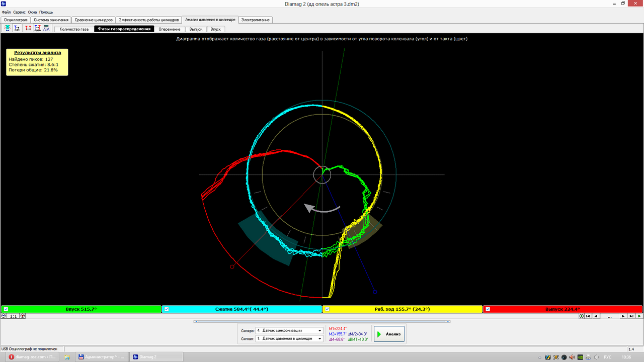The height and width of the screenshot is (362, 644).
Task: Click the USB Осциллограф не подключен status
Action: [x=29, y=348]
